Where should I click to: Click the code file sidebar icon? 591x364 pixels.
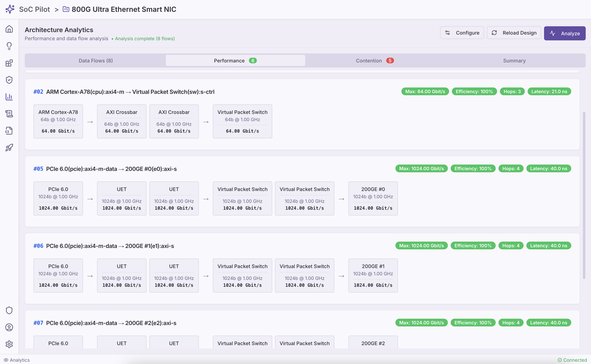[9, 131]
